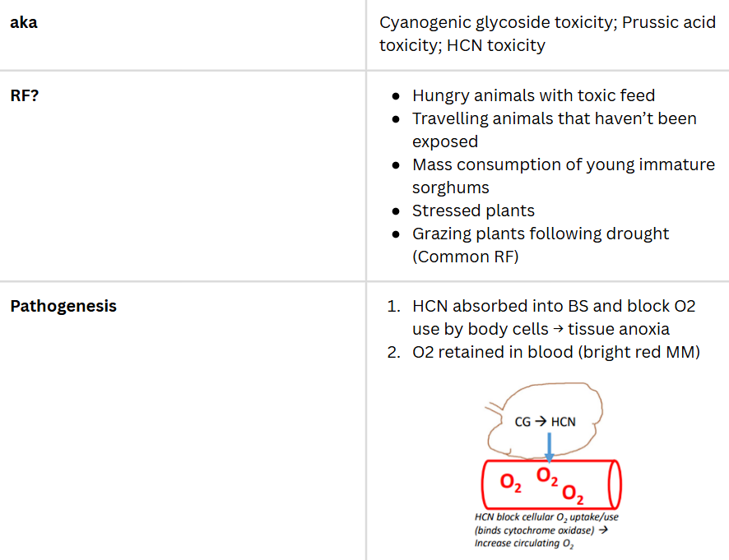Click the "Stressed plants" bullet
Screen dimensions: 729x560
[473, 211]
